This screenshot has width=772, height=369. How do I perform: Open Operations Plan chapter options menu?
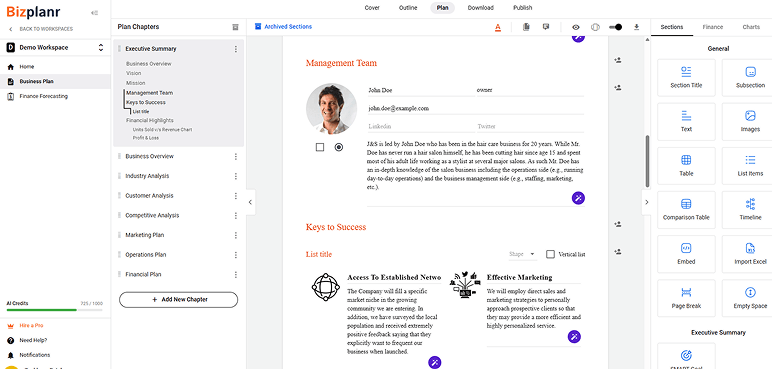tap(235, 255)
